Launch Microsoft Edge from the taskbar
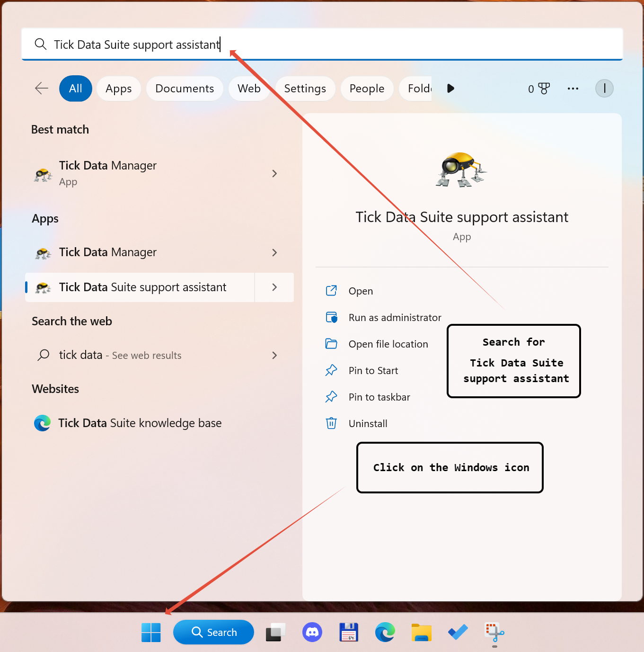The height and width of the screenshot is (652, 644). 385,632
